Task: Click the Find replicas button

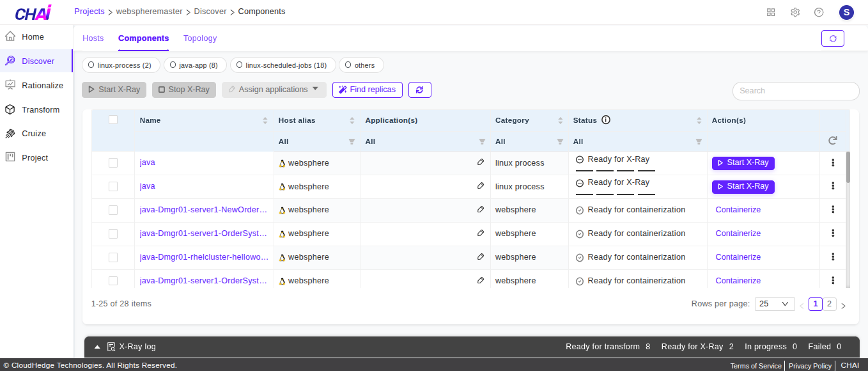Action: [368, 90]
